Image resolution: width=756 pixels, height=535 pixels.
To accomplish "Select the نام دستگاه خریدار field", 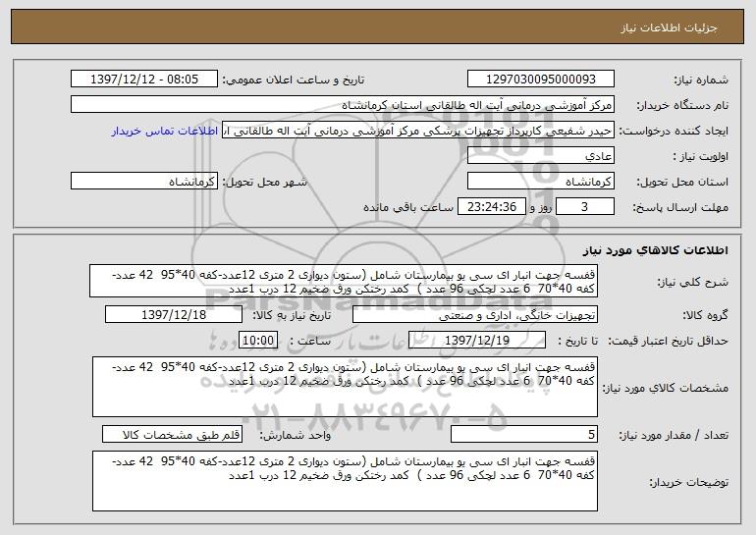I will (x=343, y=105).
